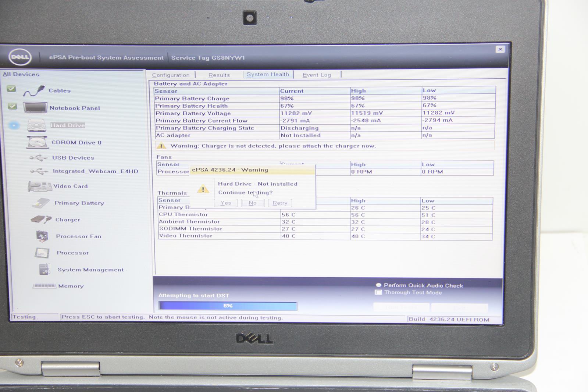Viewport: 588px width, 392px height.
Task: Click the DST progress bar at 8%
Action: [x=228, y=306]
